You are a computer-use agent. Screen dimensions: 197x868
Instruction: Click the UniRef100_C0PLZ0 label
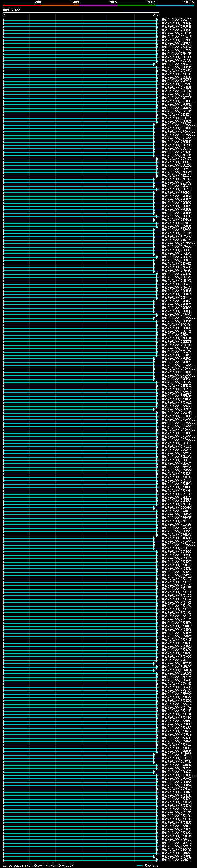176,172
